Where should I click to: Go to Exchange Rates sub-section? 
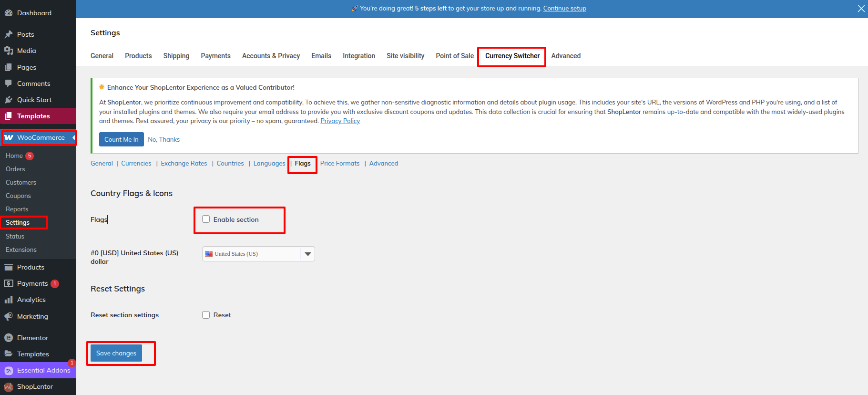(x=184, y=163)
